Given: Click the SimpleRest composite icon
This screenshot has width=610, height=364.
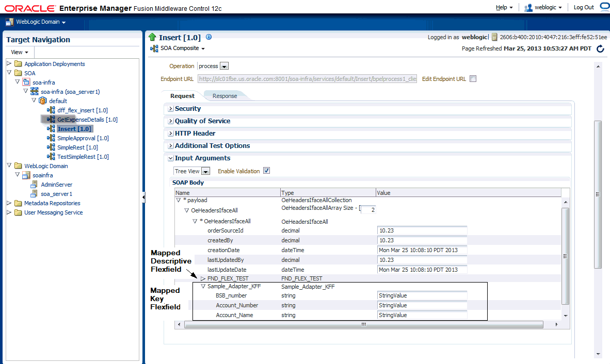Looking at the screenshot, I should (x=51, y=147).
